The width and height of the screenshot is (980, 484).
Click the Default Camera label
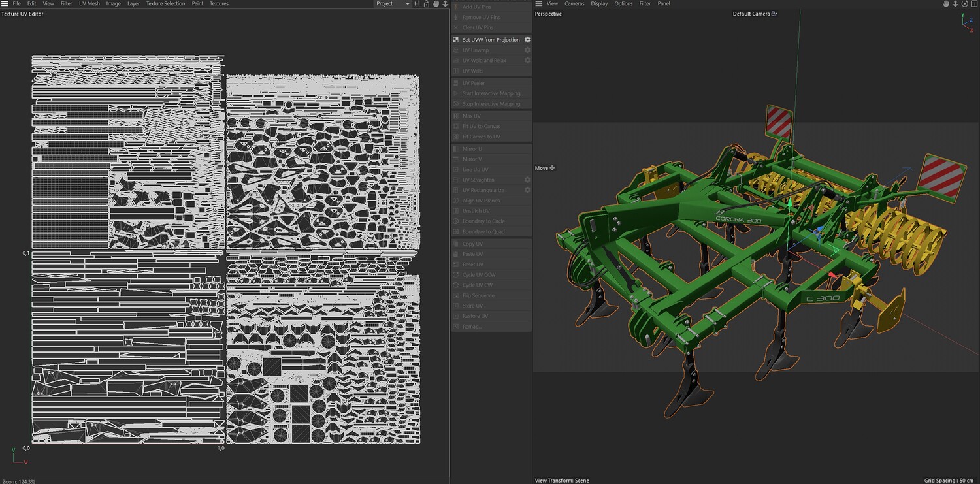pyautogui.click(x=751, y=14)
